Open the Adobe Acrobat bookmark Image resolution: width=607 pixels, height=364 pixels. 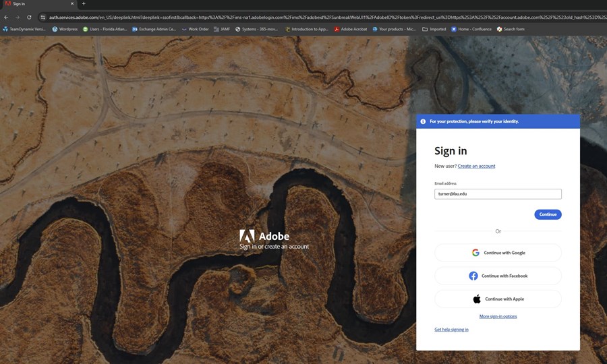click(x=351, y=29)
